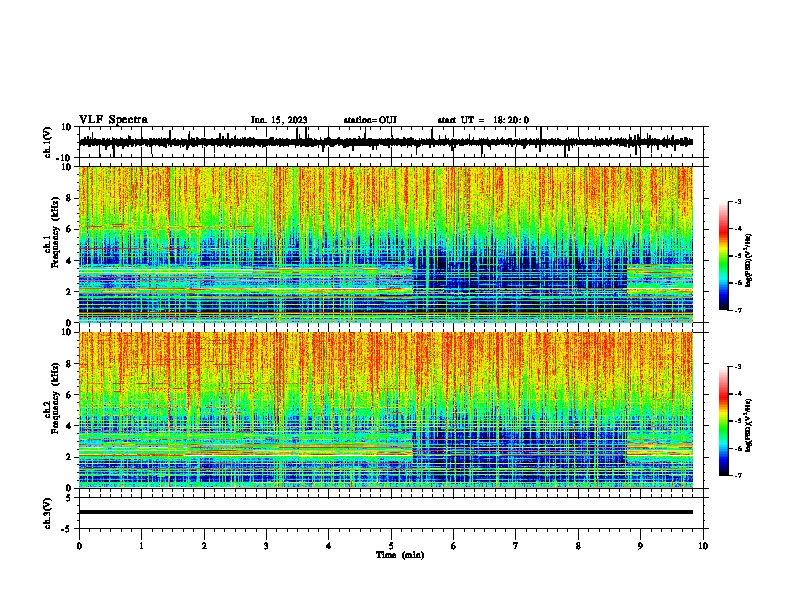Click the "-3" label on ch.2 colorbar
Viewport: 792px width, 612px height.
(x=738, y=367)
